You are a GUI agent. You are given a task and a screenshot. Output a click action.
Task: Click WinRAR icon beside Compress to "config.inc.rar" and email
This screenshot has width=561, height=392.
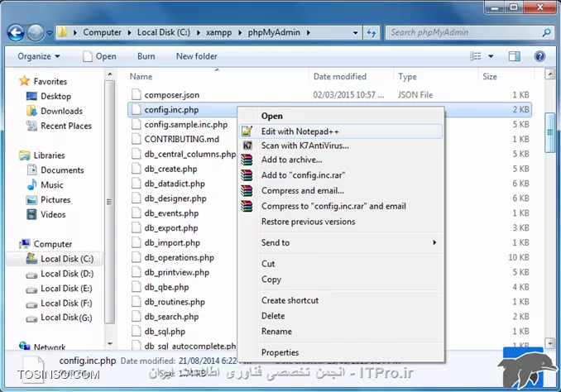(x=247, y=206)
